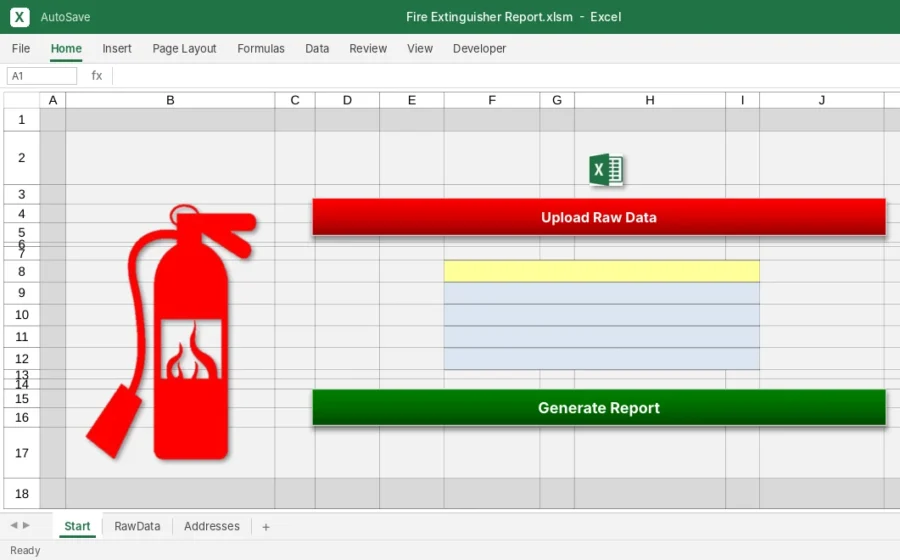Select column I header
This screenshot has height=560, width=900.
click(742, 100)
